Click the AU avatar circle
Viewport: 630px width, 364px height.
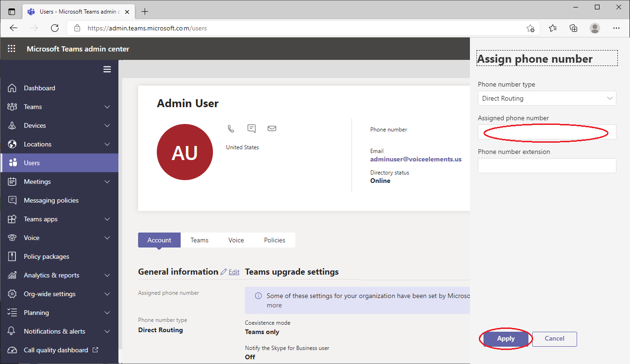point(185,153)
